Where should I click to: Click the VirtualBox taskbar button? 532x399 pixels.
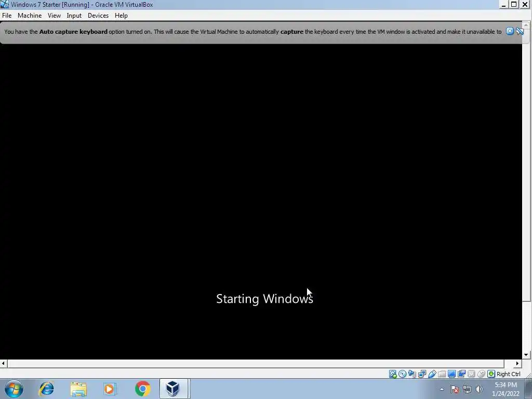174,389
